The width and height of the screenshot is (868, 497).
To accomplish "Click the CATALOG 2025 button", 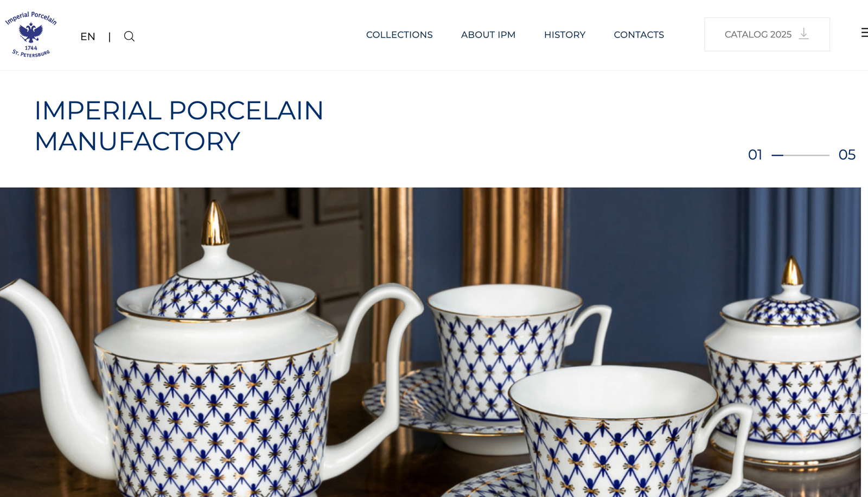I will pos(767,34).
